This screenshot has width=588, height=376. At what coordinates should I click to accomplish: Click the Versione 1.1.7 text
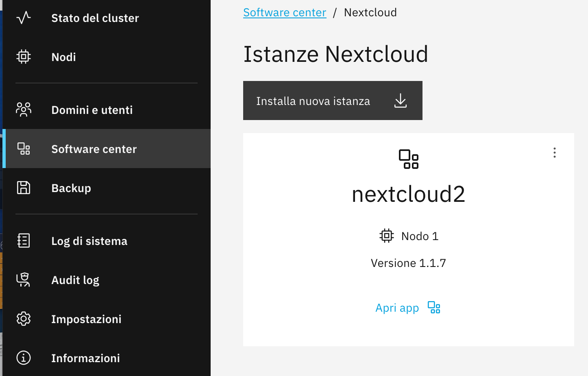coord(409,263)
